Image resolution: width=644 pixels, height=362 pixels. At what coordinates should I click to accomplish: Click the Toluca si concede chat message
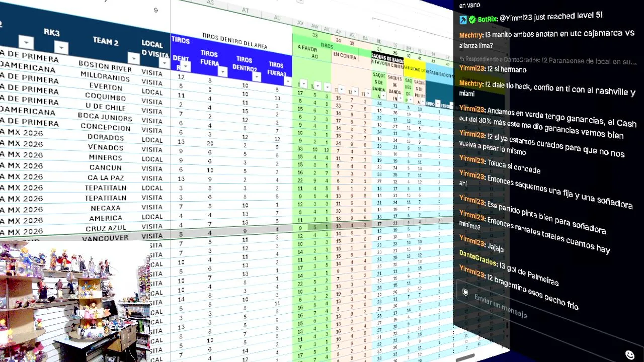tap(514, 166)
